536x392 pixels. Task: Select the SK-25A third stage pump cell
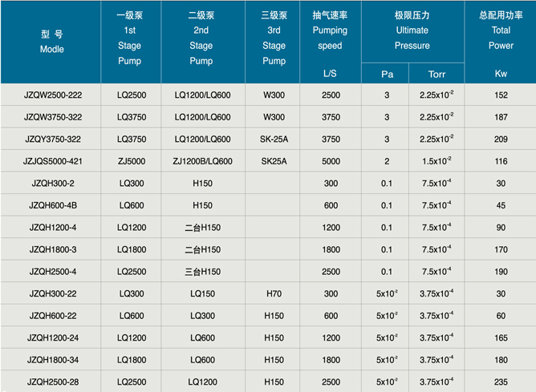pos(274,139)
